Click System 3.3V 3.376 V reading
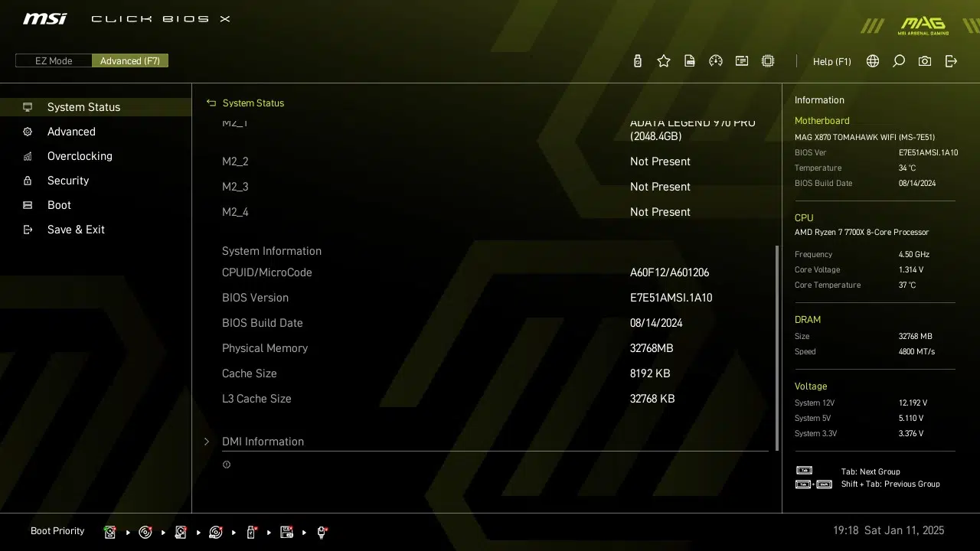980x551 pixels. click(911, 434)
